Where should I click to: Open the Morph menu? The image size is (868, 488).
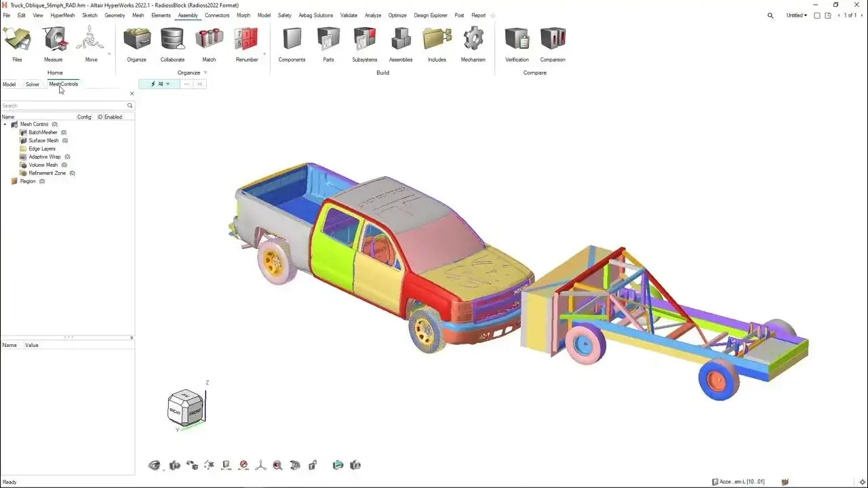tap(243, 15)
